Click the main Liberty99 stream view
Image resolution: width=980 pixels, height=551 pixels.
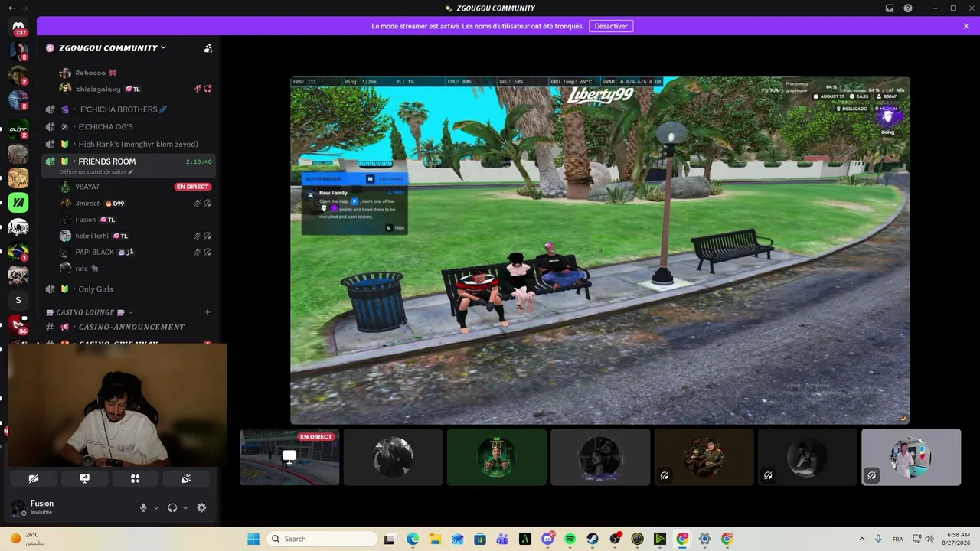point(600,250)
